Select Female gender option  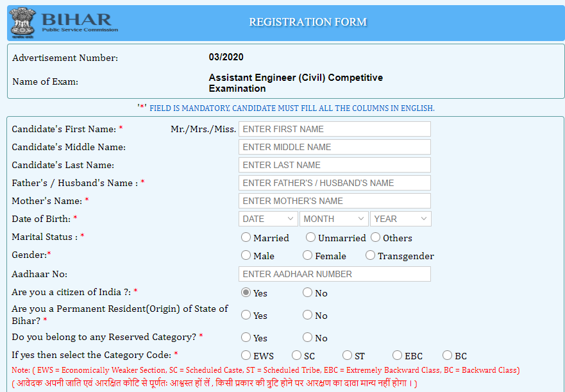click(x=307, y=255)
